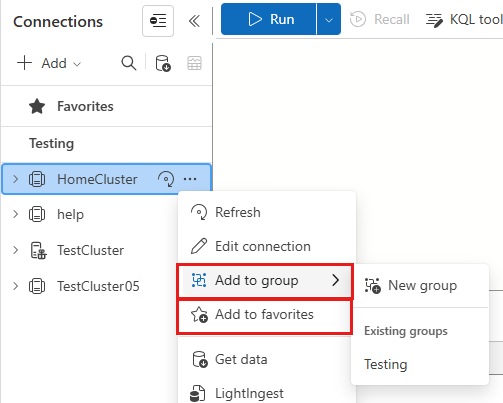Open the HomeCluster more options ellipsis

coord(190,179)
